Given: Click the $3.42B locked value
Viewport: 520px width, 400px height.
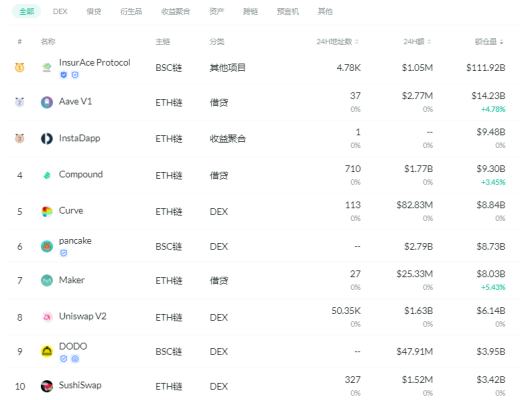Looking at the screenshot, I should 491,380.
